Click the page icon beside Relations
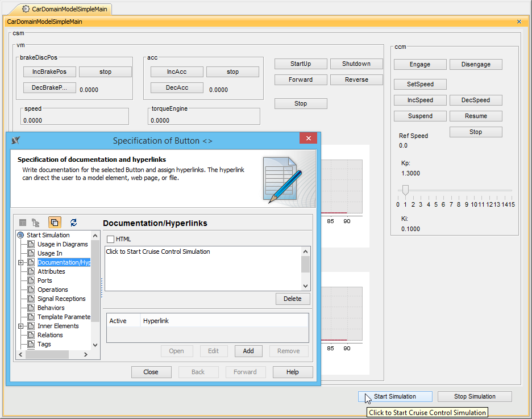This screenshot has width=532, height=419. click(x=31, y=335)
